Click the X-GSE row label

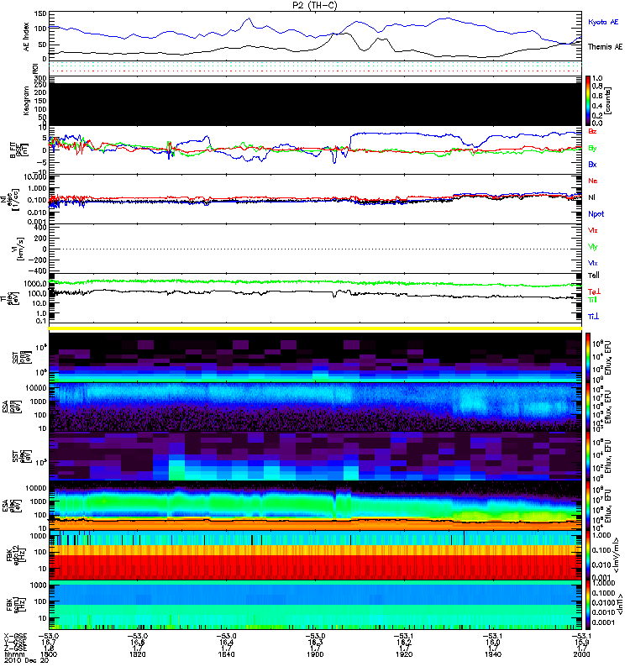(15, 636)
